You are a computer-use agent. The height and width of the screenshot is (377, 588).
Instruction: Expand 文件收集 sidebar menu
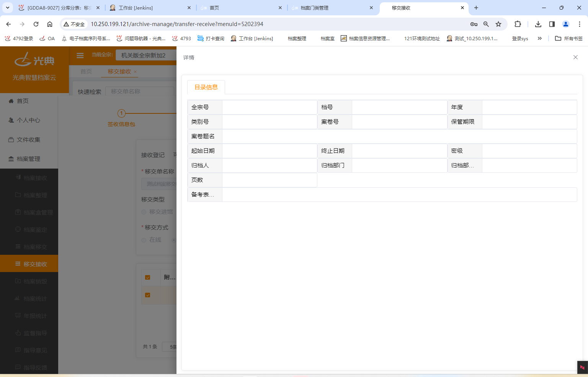[x=28, y=140]
